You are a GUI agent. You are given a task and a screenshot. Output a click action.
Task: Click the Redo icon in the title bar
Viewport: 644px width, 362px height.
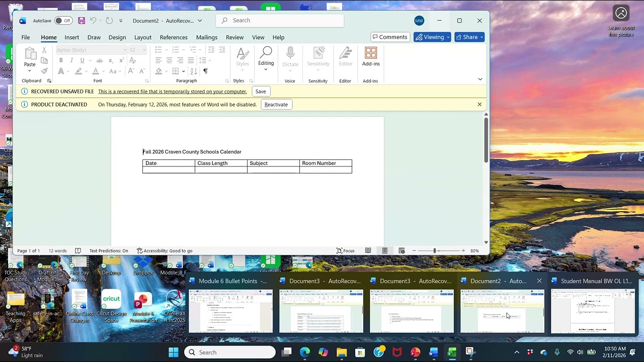[x=109, y=21]
